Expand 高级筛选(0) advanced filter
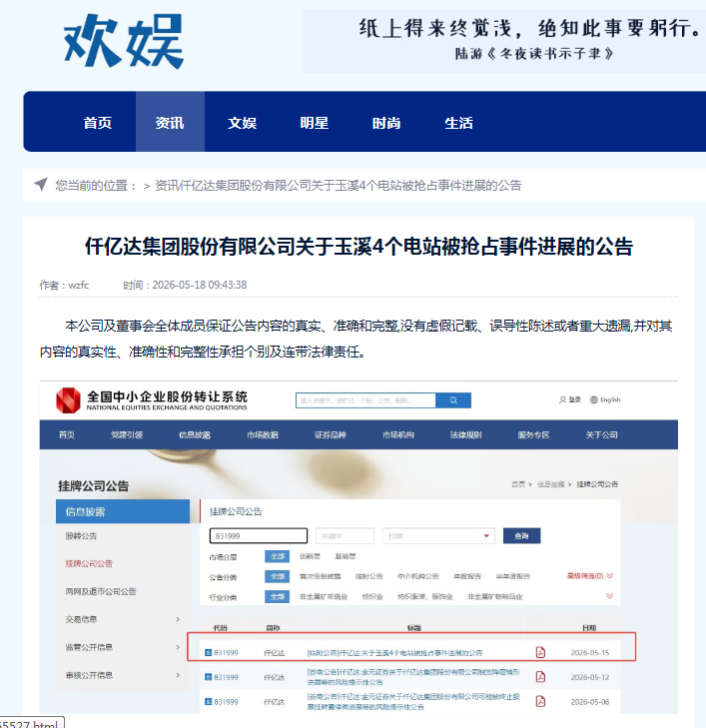This screenshot has width=706, height=728. click(589, 576)
